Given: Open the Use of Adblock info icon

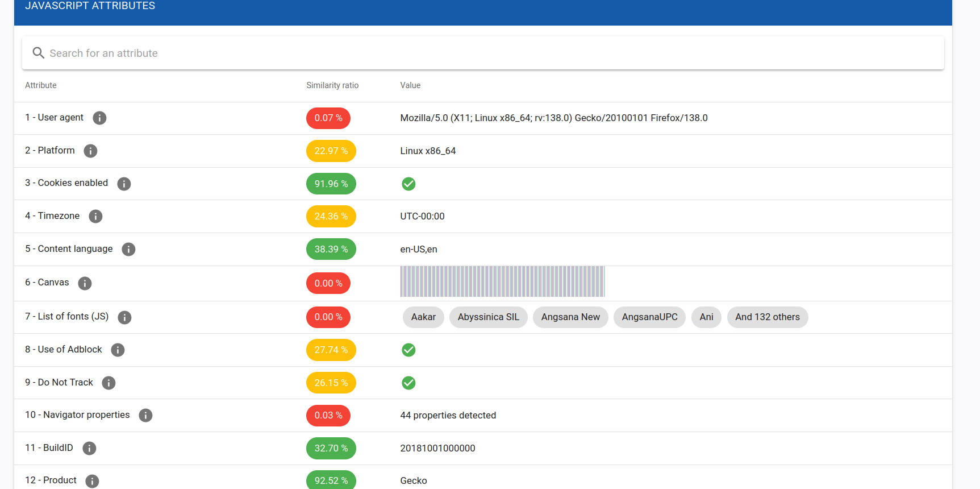Looking at the screenshot, I should pyautogui.click(x=118, y=350).
